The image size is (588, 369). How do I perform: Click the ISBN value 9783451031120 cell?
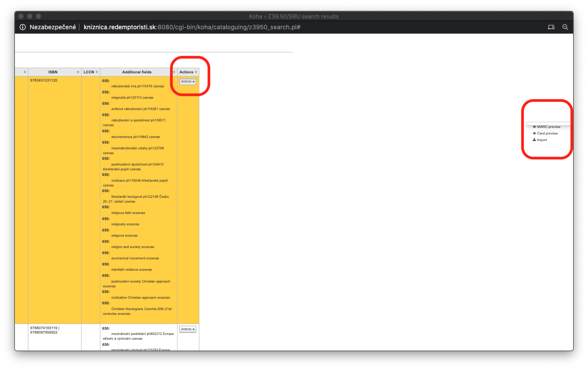point(44,80)
